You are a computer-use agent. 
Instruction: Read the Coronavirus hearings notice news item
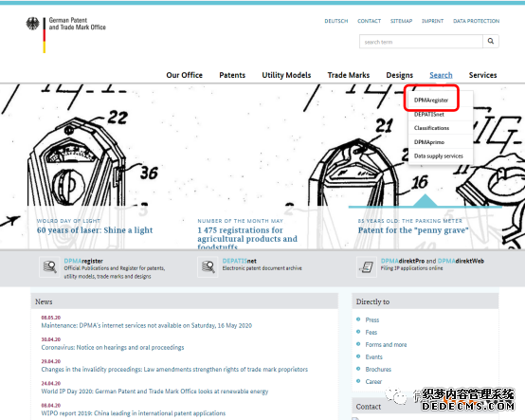point(113,347)
